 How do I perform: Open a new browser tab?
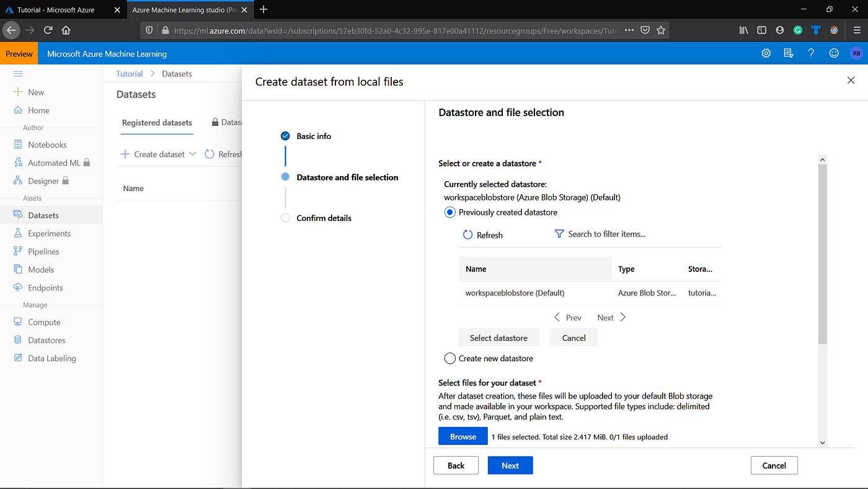pyautogui.click(x=263, y=9)
